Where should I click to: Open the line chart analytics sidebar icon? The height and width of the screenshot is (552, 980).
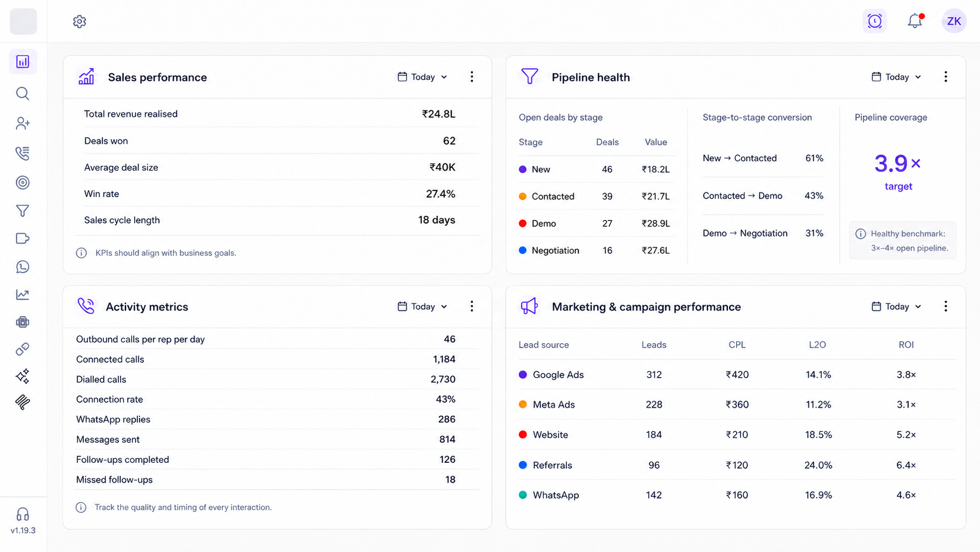tap(23, 294)
